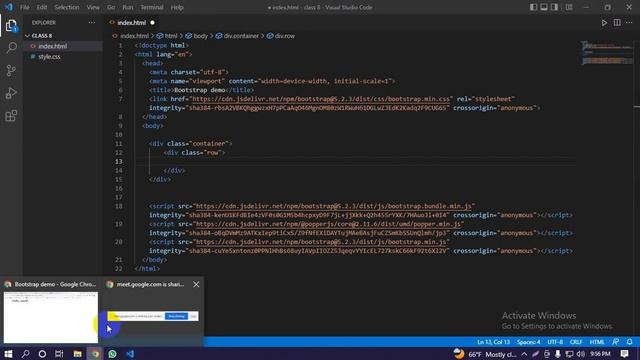This screenshot has width=640, height=360.
Task: Open index.html in the Explorer tree
Action: (53, 46)
